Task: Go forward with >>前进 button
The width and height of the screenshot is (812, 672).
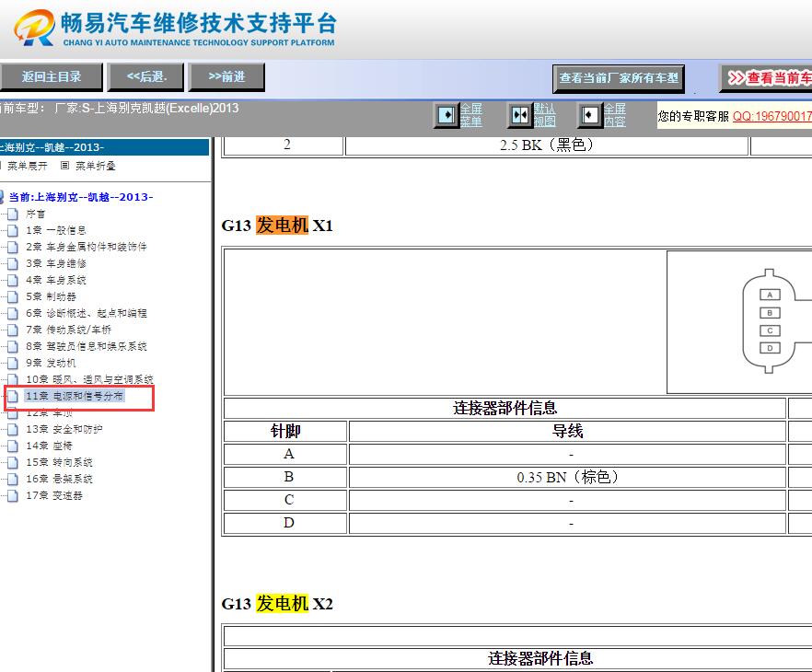Action: tap(226, 77)
